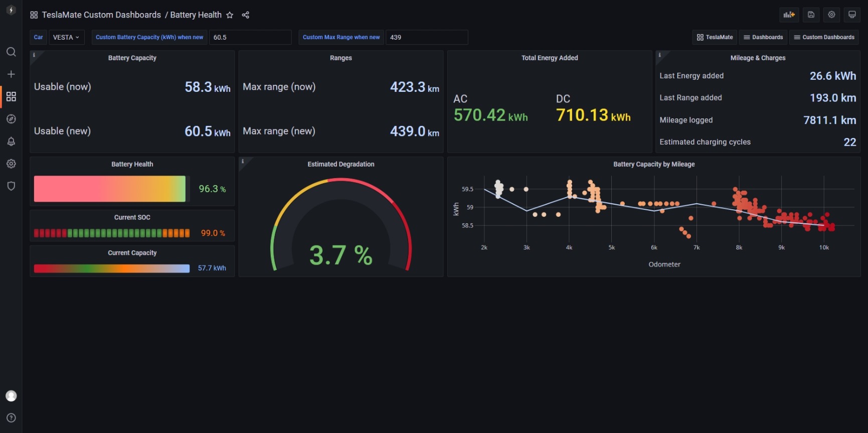Open the search dashboards icon
Image resolution: width=868 pixels, height=433 pixels.
(11, 52)
